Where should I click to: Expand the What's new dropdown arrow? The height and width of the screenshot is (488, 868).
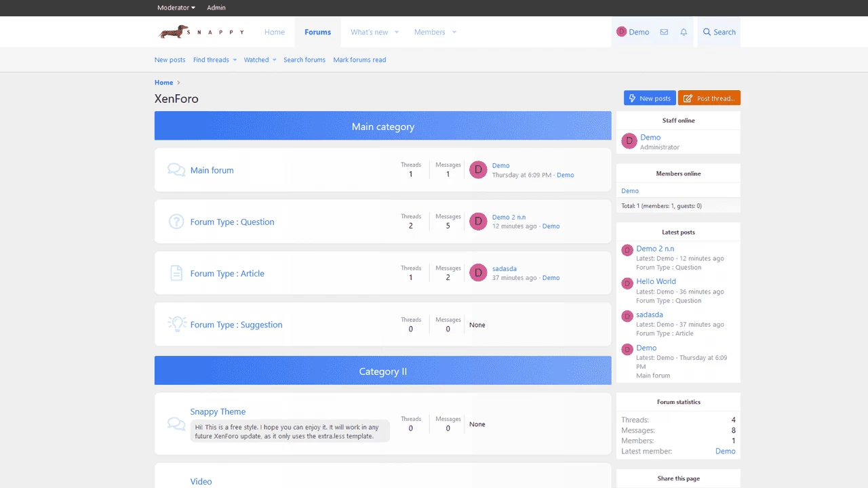397,32
